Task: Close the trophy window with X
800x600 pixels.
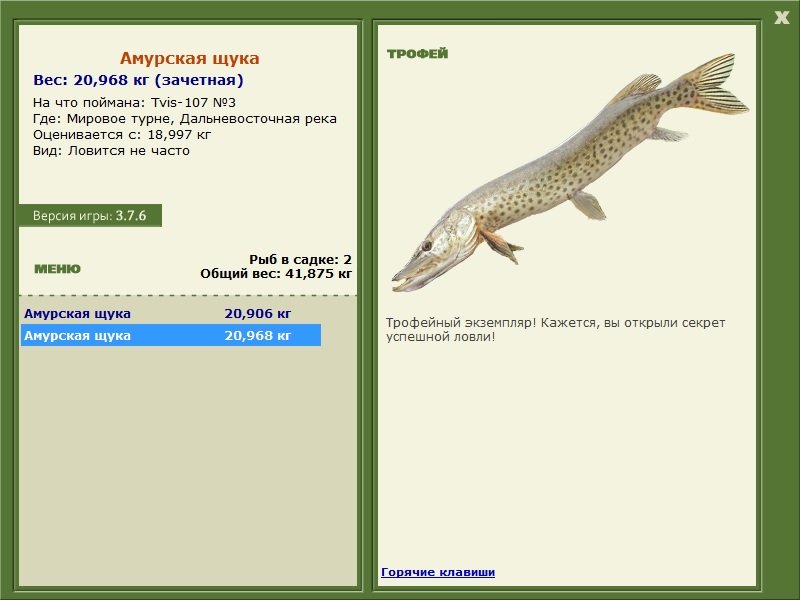Action: click(782, 18)
